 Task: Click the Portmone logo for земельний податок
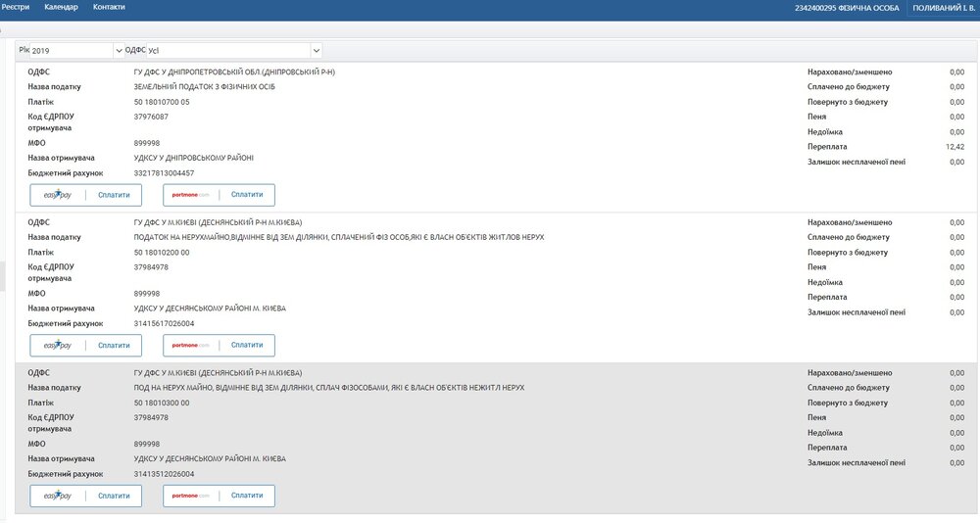click(191, 195)
